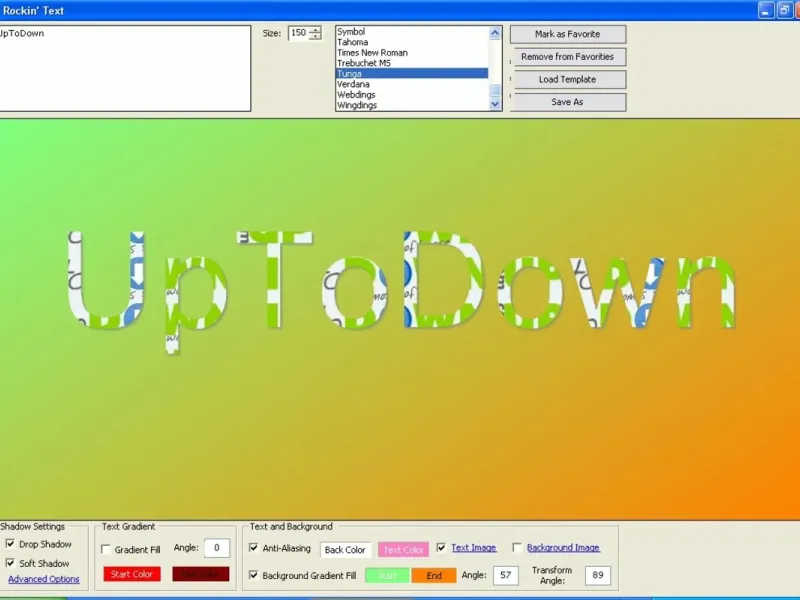Viewport: 800px width, 600px height.
Task: Decrease size with spinner down arrow
Action: coord(315,37)
